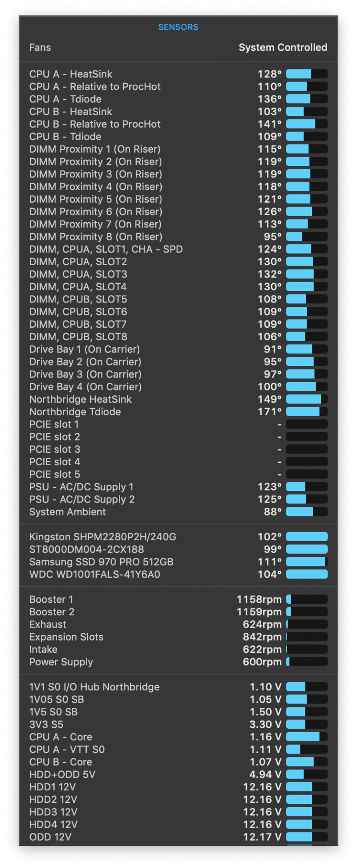Click the HDD+ODD 5V voltage bar
Image resolution: width=357 pixels, height=868 pixels.
(x=307, y=775)
